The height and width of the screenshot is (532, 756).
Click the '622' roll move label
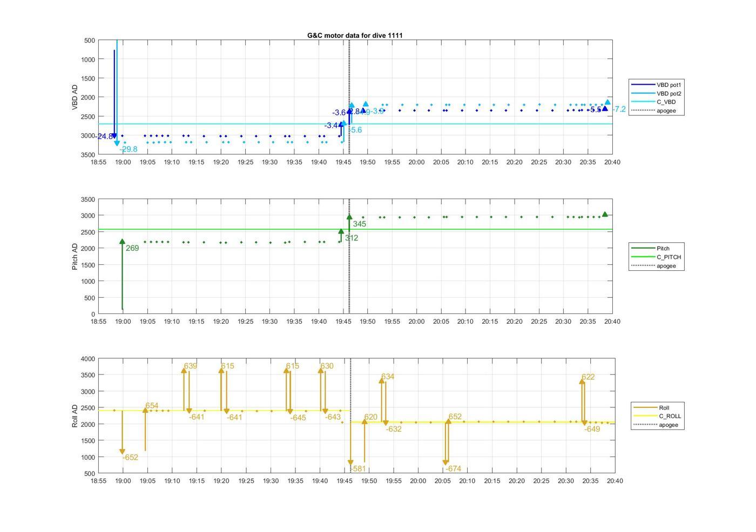tap(588, 377)
